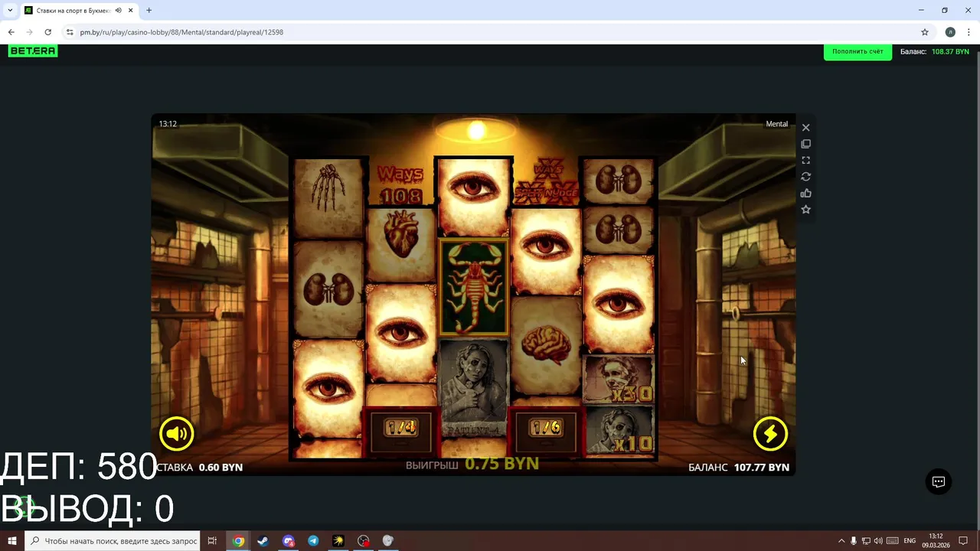Screen dimensions: 980x551
Task: Click the microphone tray icon
Action: tap(854, 541)
